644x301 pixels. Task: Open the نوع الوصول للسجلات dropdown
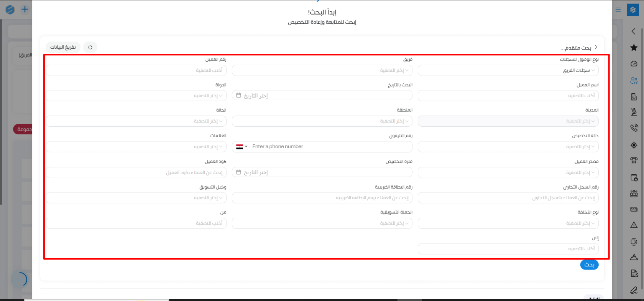[x=508, y=71]
